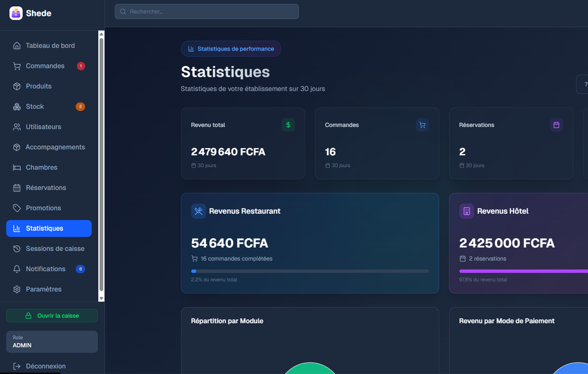Click 2.2% du revenu total text
Screen dimensions: 588x374
[x=214, y=279]
